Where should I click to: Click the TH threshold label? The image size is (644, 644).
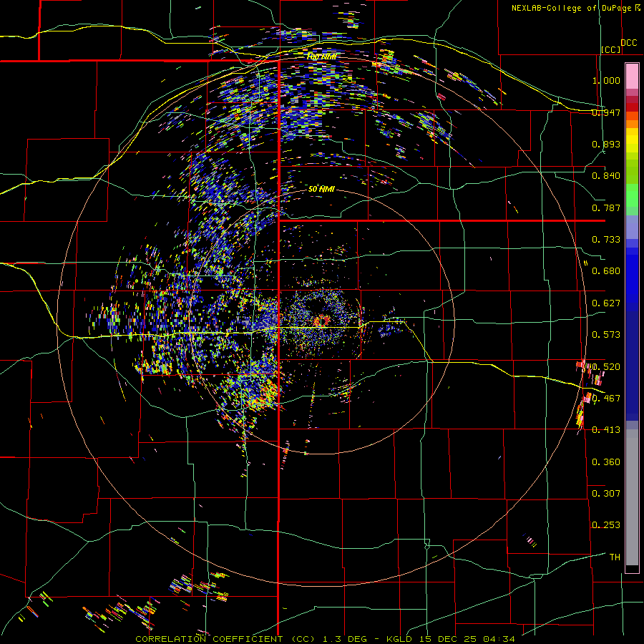615,557
